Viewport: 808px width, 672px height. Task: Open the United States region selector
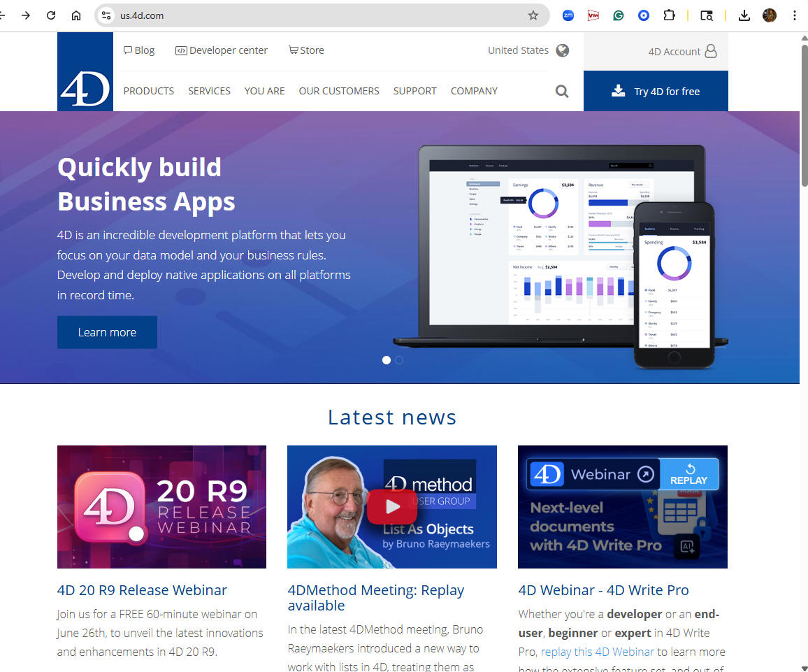click(528, 50)
